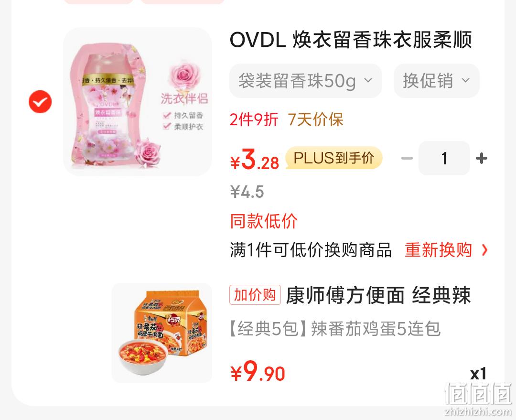516x420 pixels.
Task: Uncheck the OVDL item red selection checkmark
Action: tap(40, 102)
